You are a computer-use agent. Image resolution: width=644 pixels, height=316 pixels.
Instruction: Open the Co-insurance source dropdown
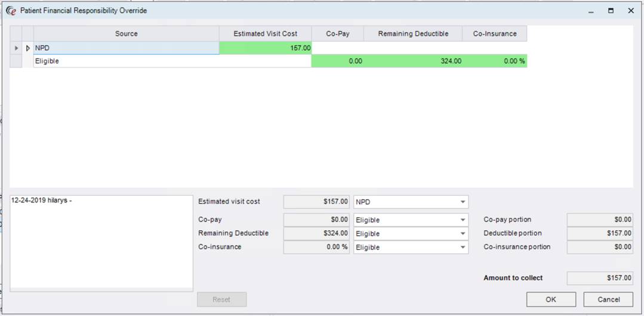pyautogui.click(x=463, y=247)
